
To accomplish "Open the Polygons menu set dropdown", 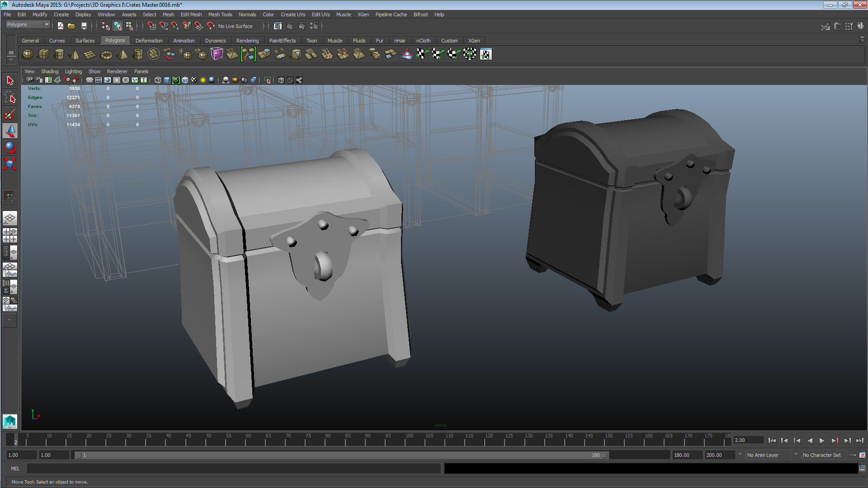I will pyautogui.click(x=27, y=24).
